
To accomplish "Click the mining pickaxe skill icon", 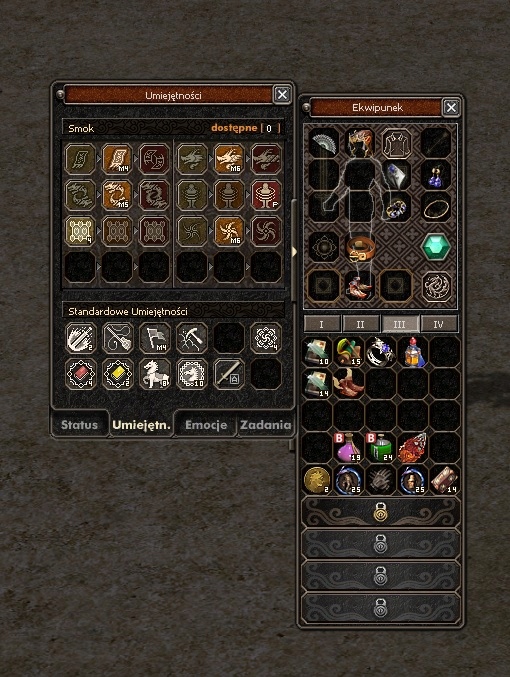I will coord(192,337).
